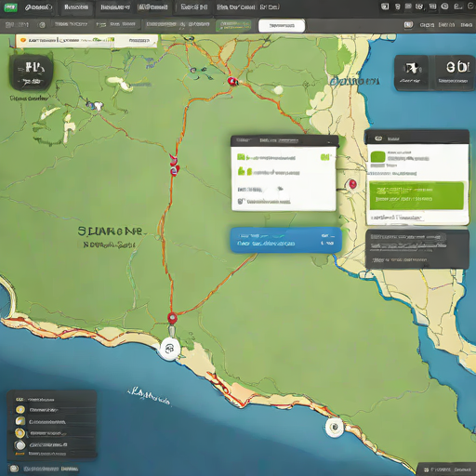Open the dropdown on the white search bar's right
The height and width of the screenshot is (476, 476).
click(x=139, y=41)
